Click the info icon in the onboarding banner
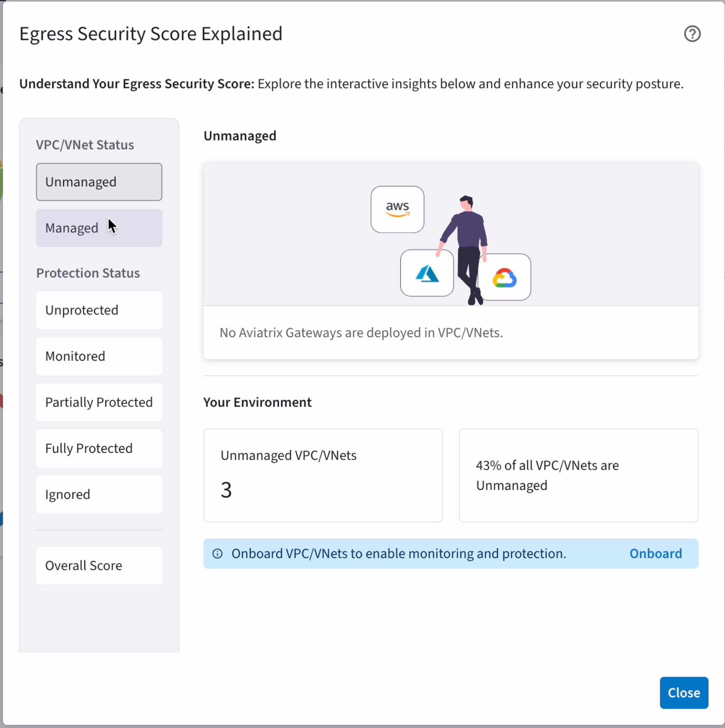The width and height of the screenshot is (725, 728). click(217, 553)
